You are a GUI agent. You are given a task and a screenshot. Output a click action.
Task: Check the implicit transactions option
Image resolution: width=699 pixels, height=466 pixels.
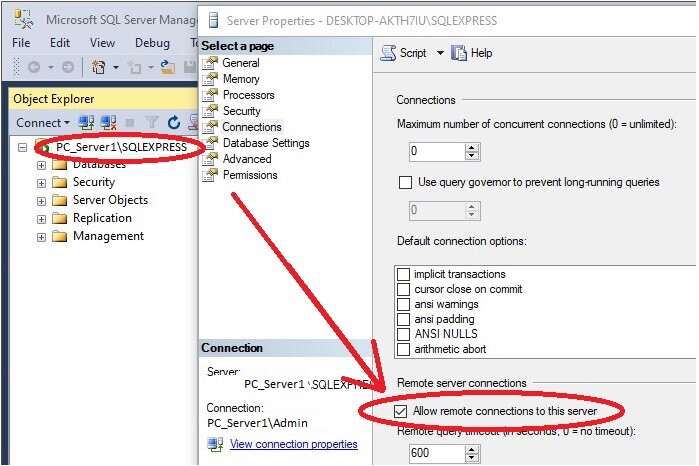point(404,274)
